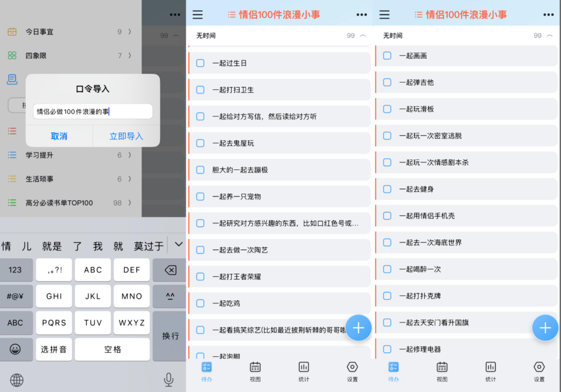Click the 口令导入 text input field
The image size is (561, 392).
[x=93, y=111]
